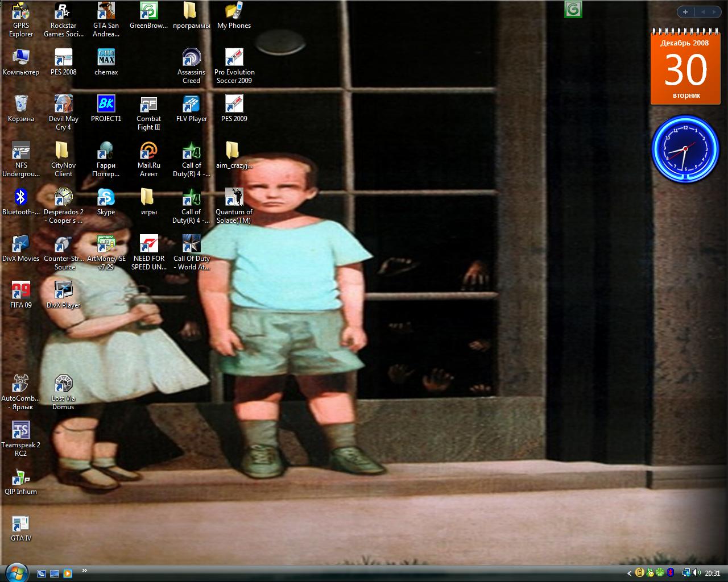This screenshot has height=582, width=728.
Task: Launch the Lost Via Domus shortcut
Action: (64, 392)
